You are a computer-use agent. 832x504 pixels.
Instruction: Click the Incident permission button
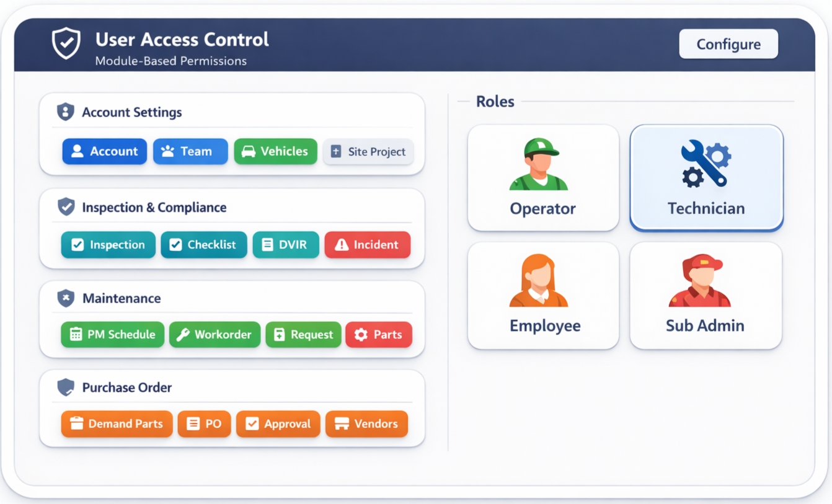click(367, 244)
